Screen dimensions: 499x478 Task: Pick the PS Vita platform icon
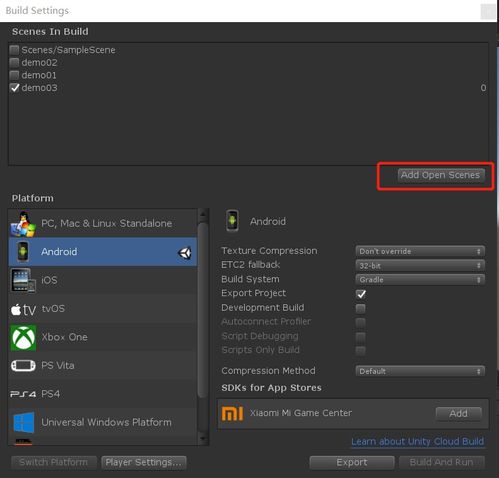[x=23, y=365]
